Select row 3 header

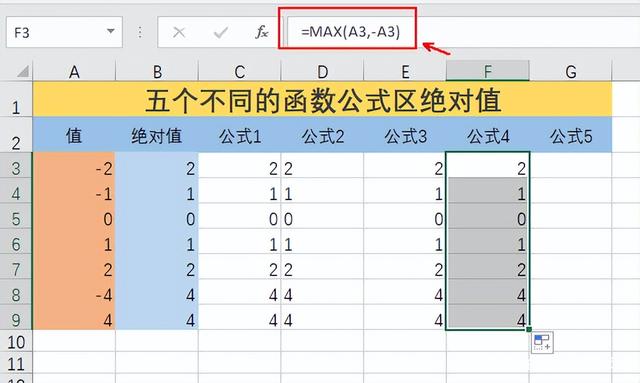tap(16, 165)
